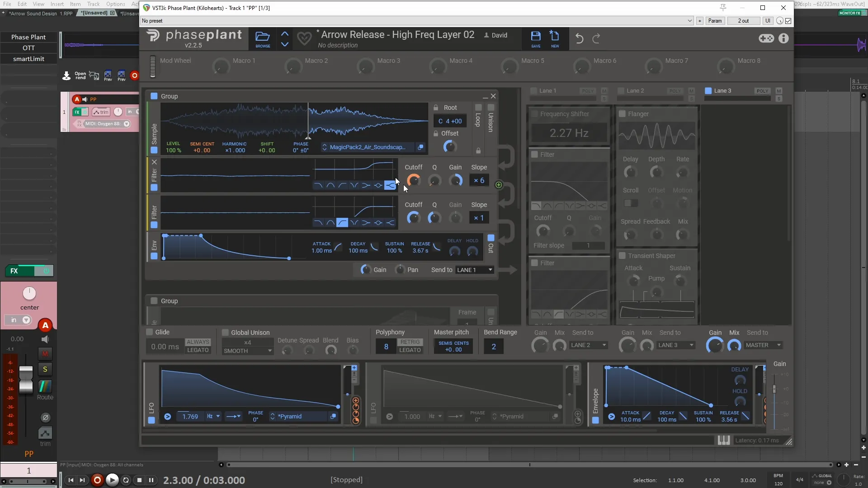Image resolution: width=868 pixels, height=488 pixels.
Task: Close the first generator Group
Action: point(493,96)
